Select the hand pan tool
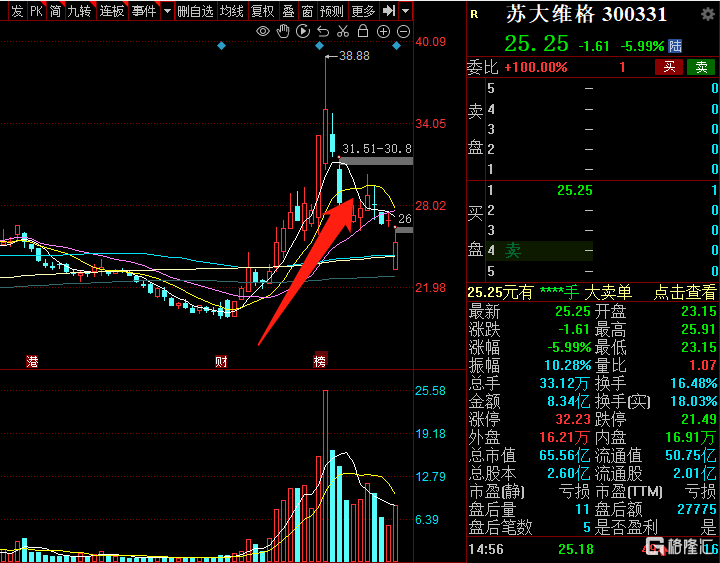 283,31
